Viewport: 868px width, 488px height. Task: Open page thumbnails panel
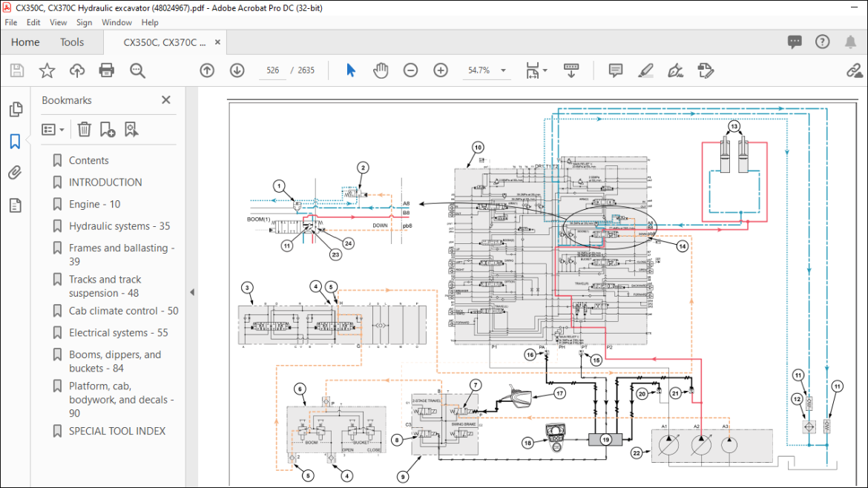pos(16,109)
